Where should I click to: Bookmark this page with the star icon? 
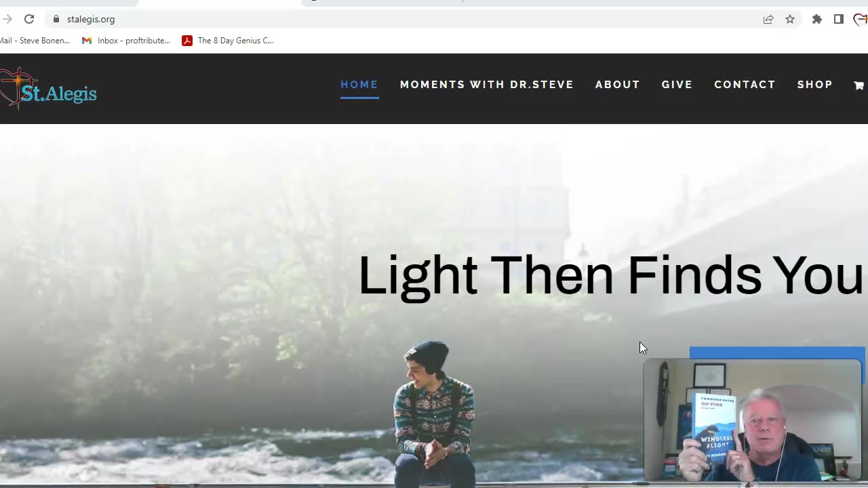point(790,19)
